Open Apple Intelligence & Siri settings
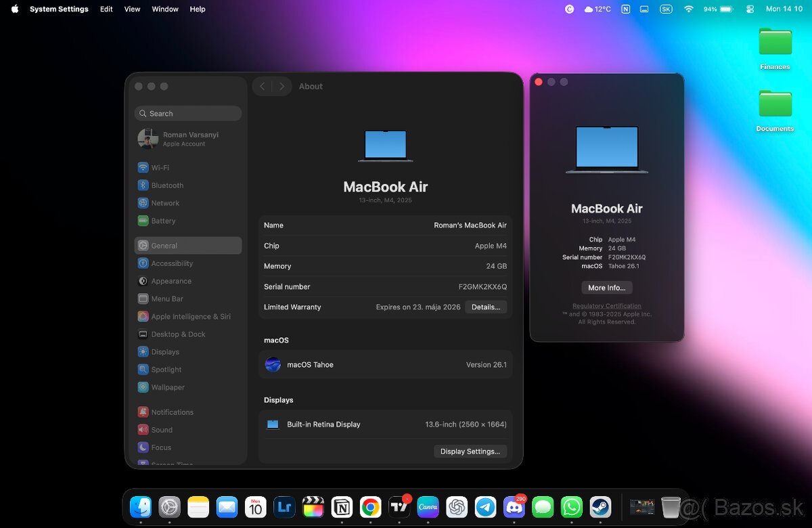The image size is (812, 528). tap(190, 317)
